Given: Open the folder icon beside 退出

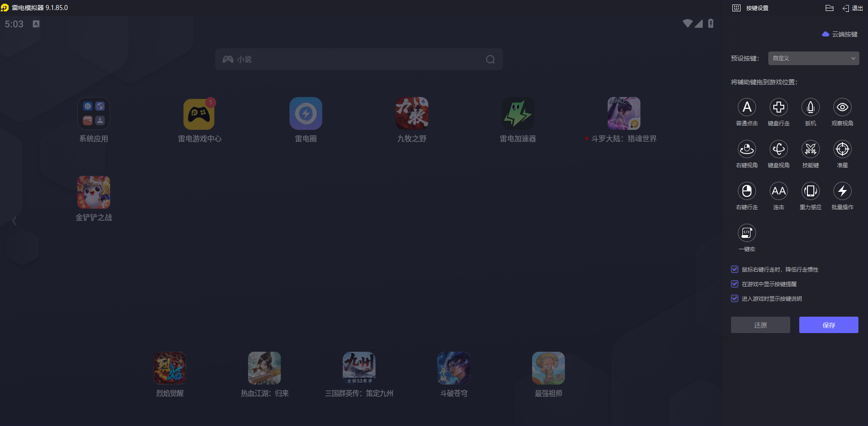Looking at the screenshot, I should (829, 8).
